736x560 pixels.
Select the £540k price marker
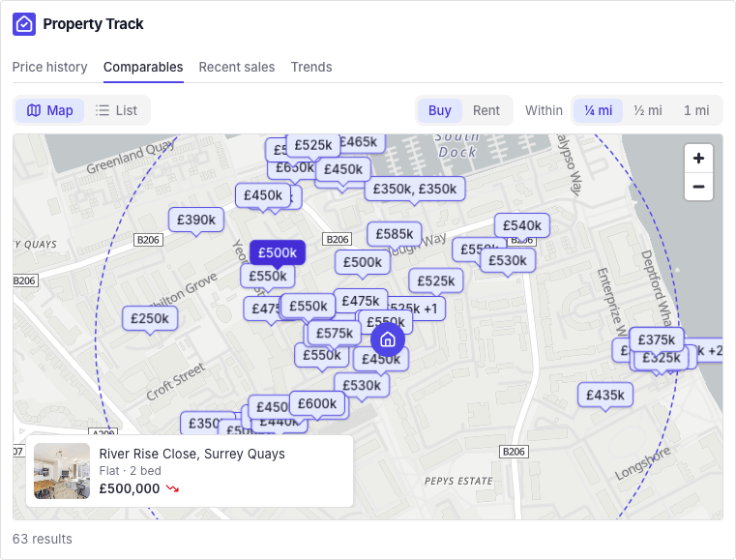(x=522, y=225)
